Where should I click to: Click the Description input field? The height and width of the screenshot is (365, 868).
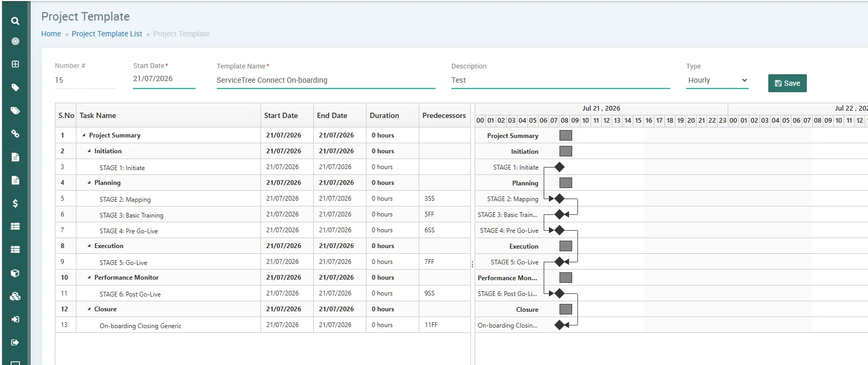pyautogui.click(x=561, y=80)
